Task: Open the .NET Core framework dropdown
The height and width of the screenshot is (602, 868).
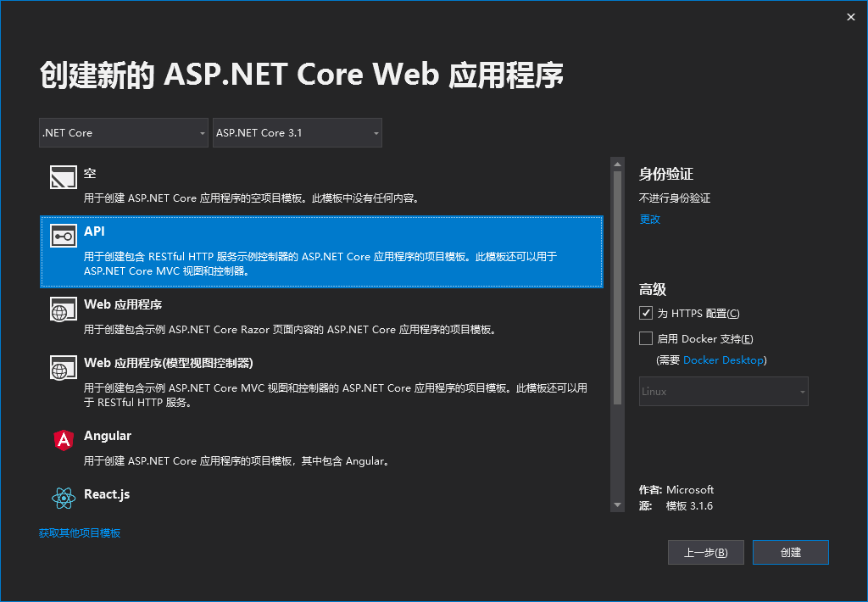Action: [x=124, y=133]
